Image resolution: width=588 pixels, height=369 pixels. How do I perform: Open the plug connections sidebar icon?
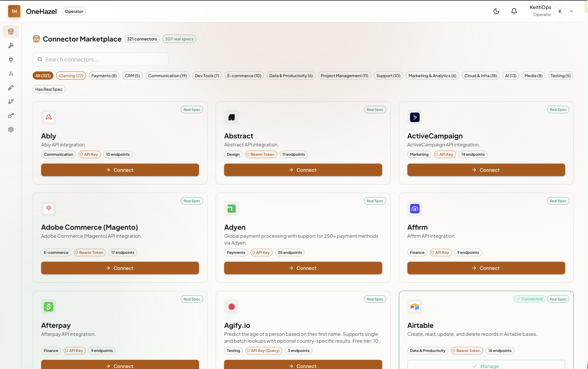(11, 59)
